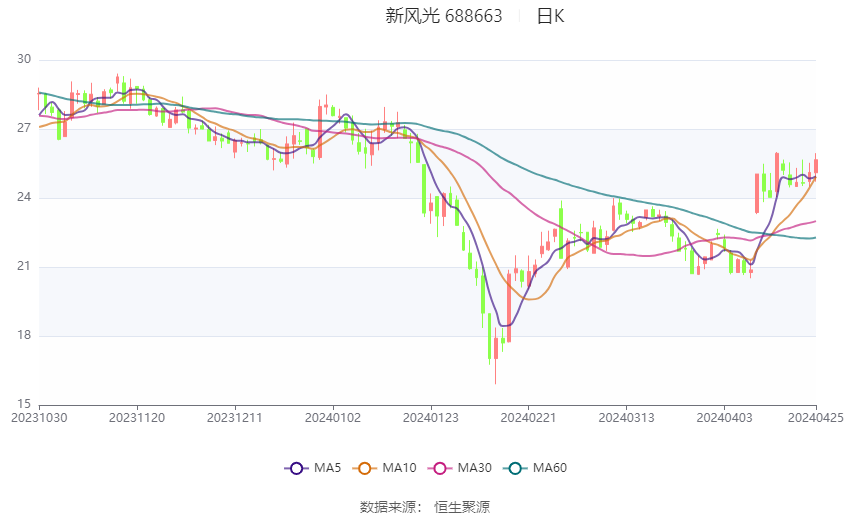Click the 20231211 date axis label
Screen dimensions: 850x517
[235, 418]
